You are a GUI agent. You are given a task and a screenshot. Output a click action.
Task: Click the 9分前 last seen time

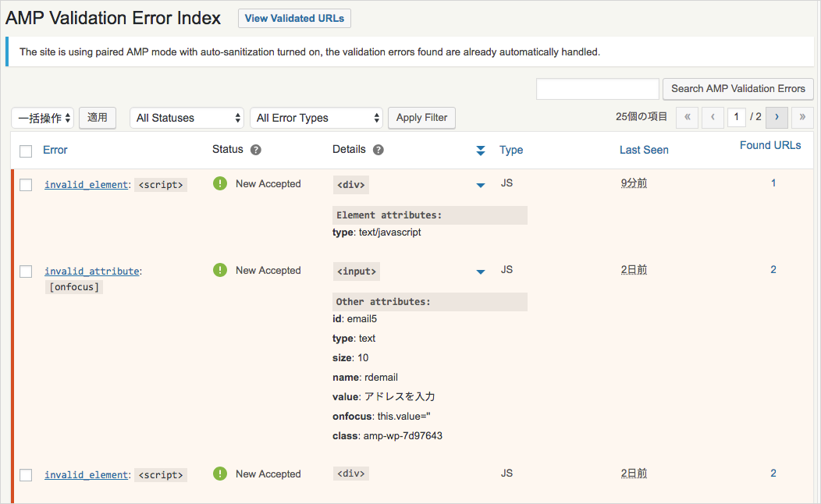click(x=634, y=183)
